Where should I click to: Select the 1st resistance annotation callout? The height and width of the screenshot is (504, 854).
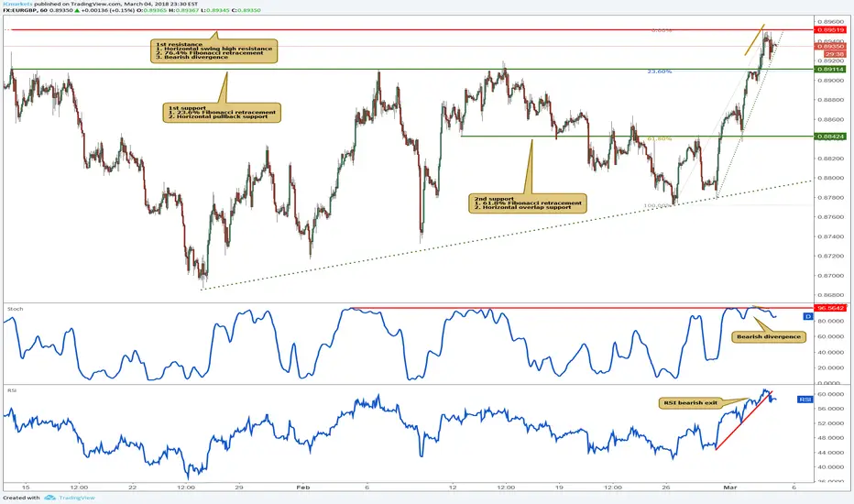coord(213,50)
